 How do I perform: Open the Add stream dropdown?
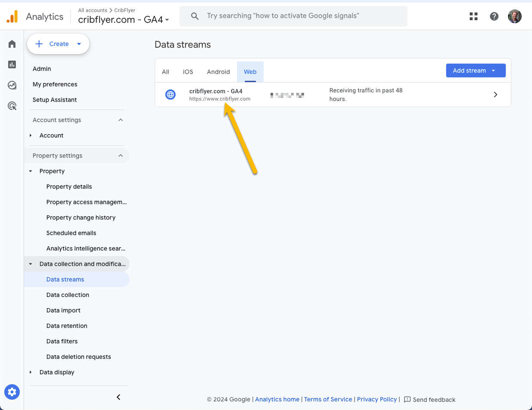tap(476, 70)
